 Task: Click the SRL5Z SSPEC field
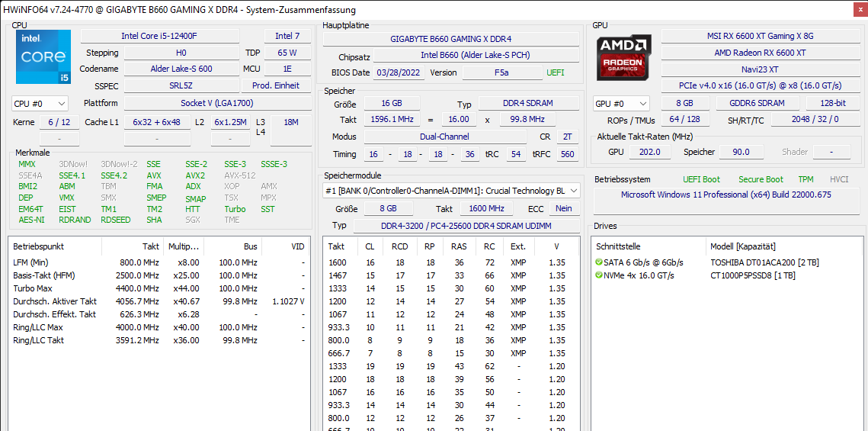181,86
